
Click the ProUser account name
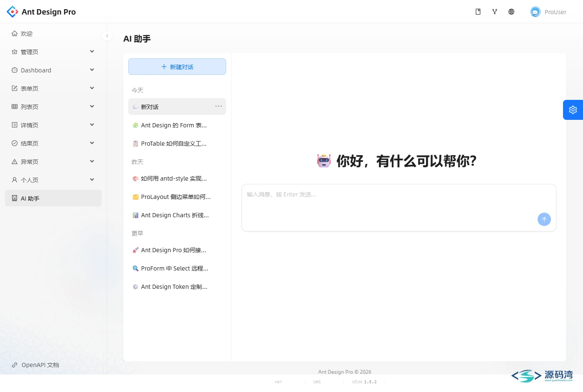556,12
